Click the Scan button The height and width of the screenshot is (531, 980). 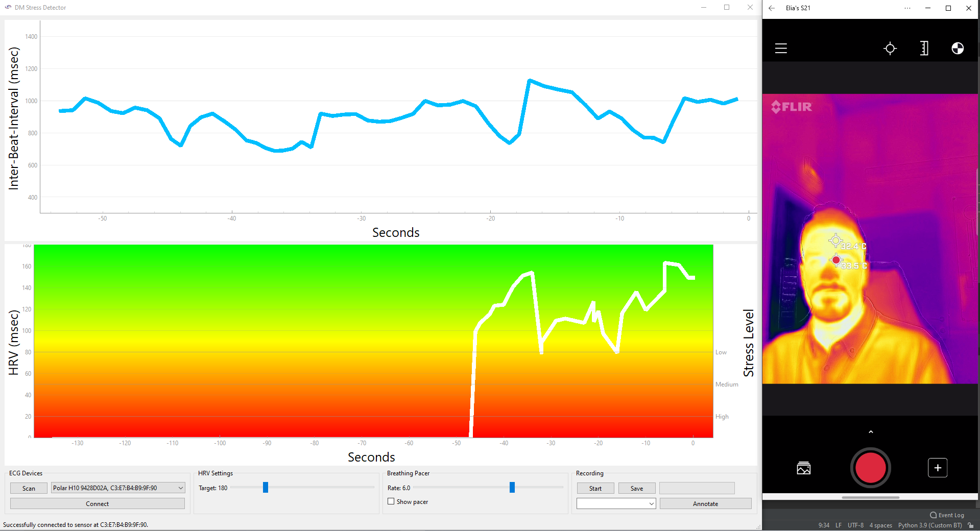click(x=29, y=489)
